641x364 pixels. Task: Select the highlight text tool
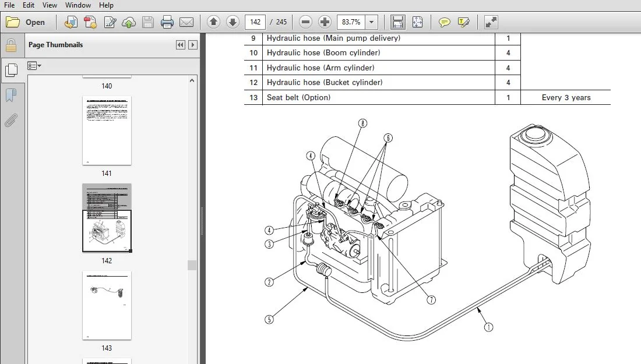(x=464, y=22)
